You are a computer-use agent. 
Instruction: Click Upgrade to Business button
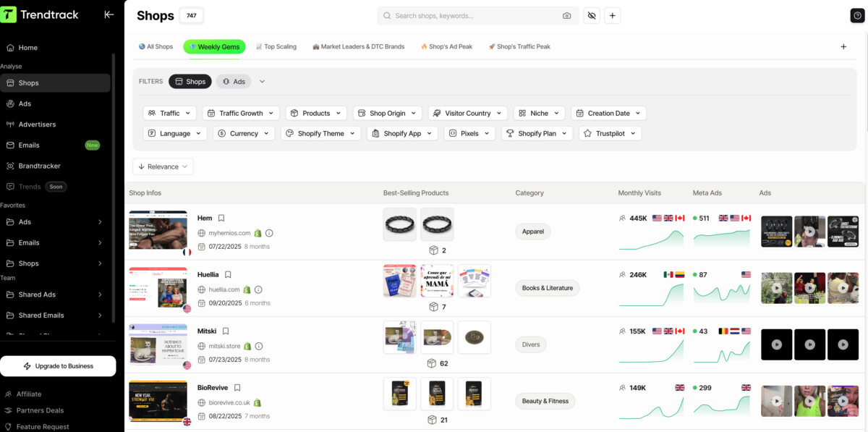[x=58, y=366]
